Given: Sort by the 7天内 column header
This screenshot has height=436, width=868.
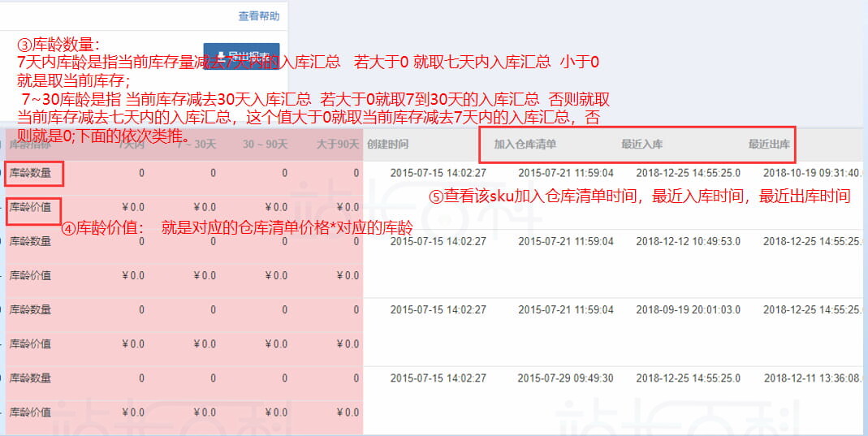Looking at the screenshot, I should [131, 145].
